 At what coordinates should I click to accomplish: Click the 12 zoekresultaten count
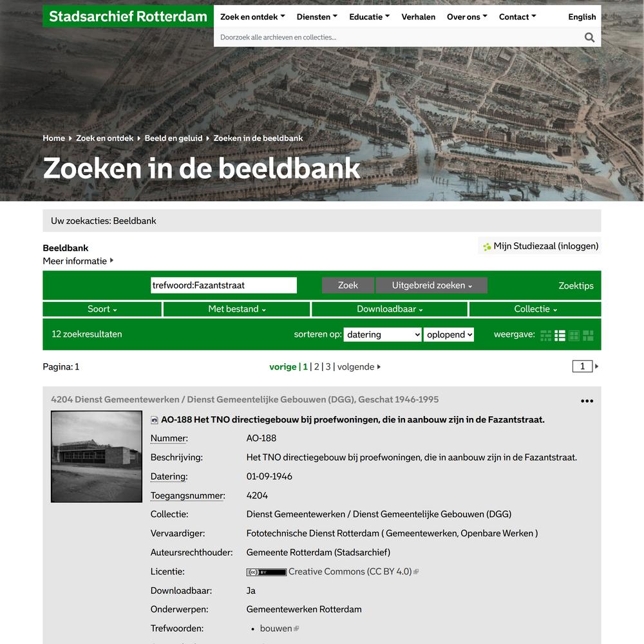coord(87,334)
